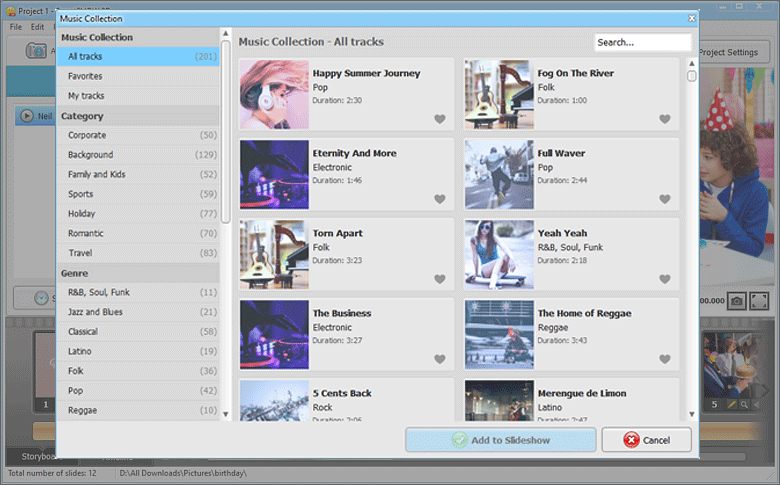Cancel the Music Collection dialog
The width and height of the screenshot is (780, 485).
[646, 440]
